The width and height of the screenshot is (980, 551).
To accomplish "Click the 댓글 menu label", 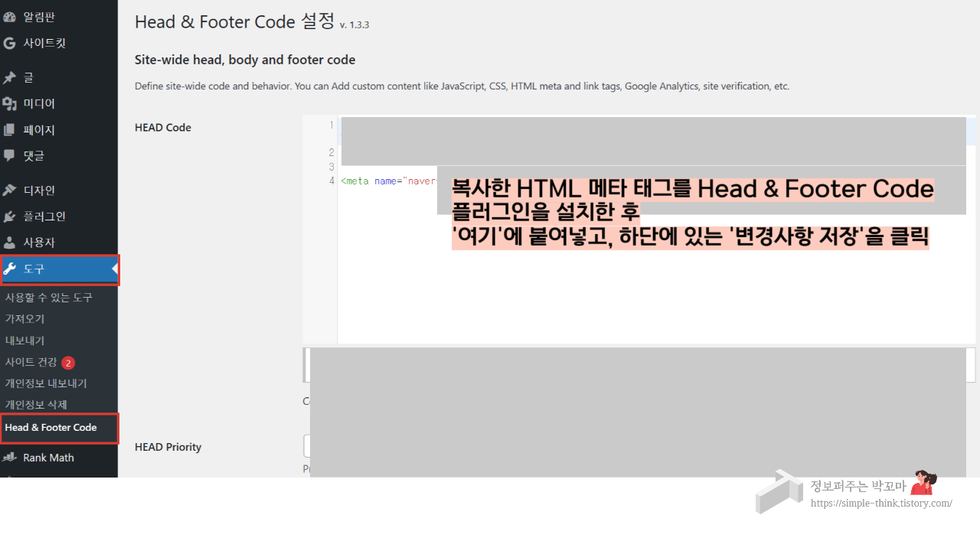I will [34, 155].
